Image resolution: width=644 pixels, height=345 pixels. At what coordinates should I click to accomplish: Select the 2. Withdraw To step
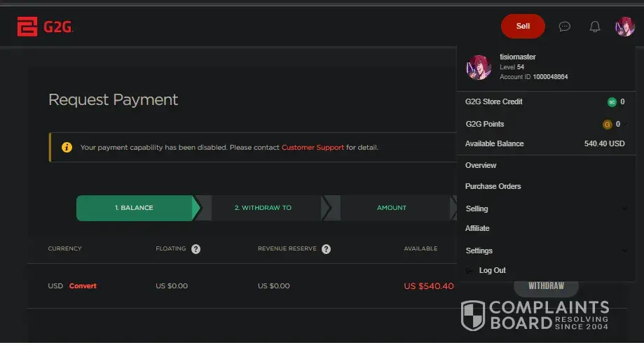pos(263,208)
